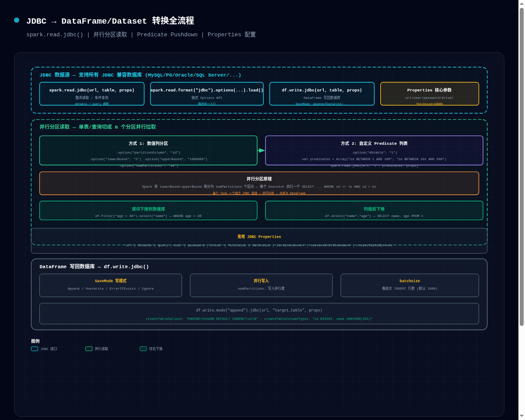The width and height of the screenshot is (525, 420).
Task: Click the subtitle starting with spark.read.jdbc()
Action: (x=141, y=35)
